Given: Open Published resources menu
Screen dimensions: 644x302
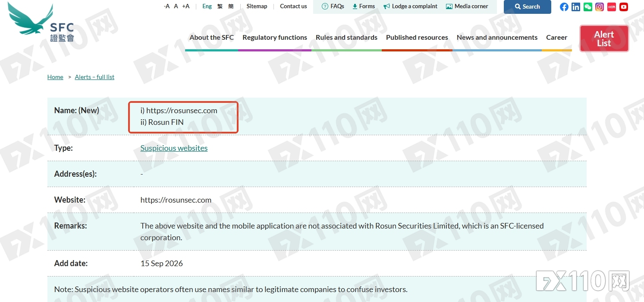Looking at the screenshot, I should click(417, 38).
